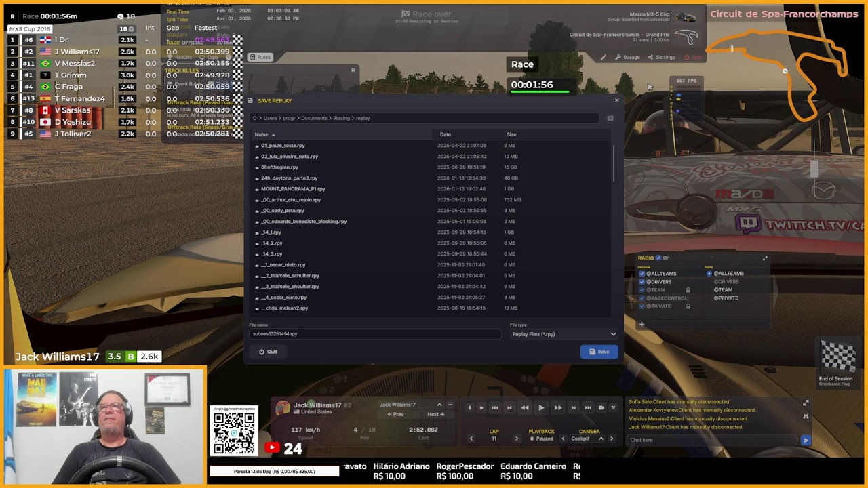Click the replay record marker icon
Screen dimensions: 868x488
[469, 407]
